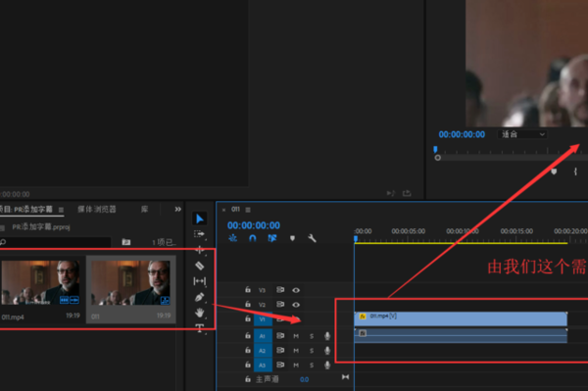Toggle timeline snap magnet
The height and width of the screenshot is (391, 588).
pyautogui.click(x=253, y=238)
